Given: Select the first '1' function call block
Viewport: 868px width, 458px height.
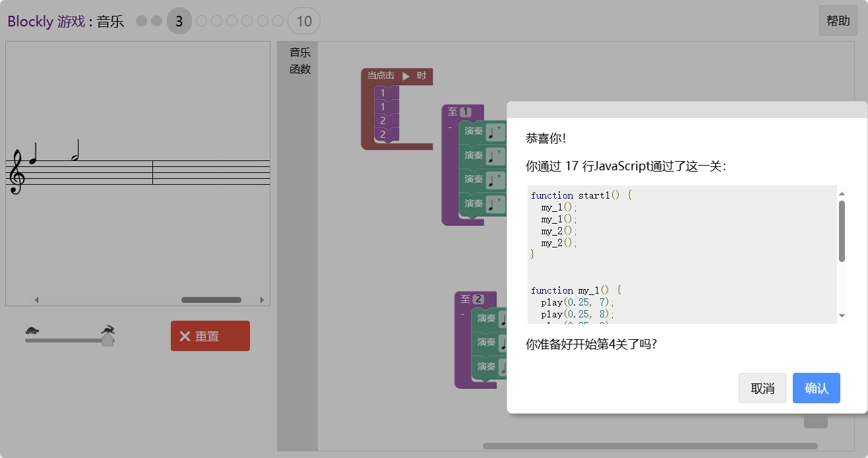Looking at the screenshot, I should [387, 93].
